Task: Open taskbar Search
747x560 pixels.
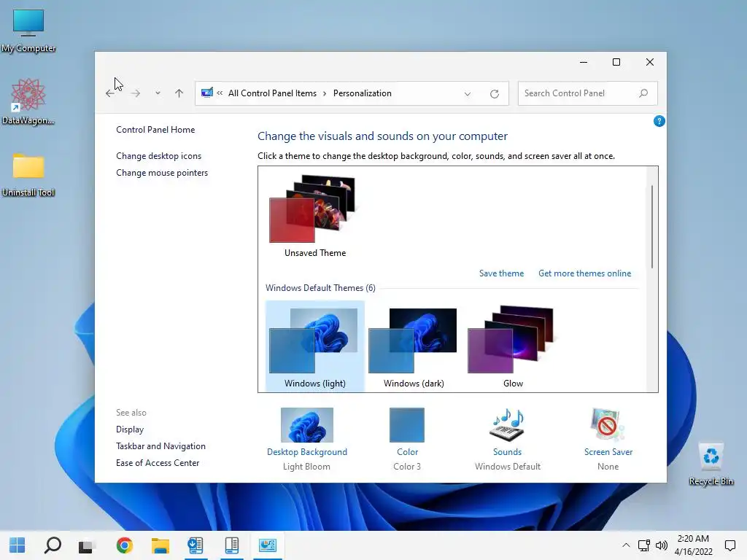Action: point(53,545)
